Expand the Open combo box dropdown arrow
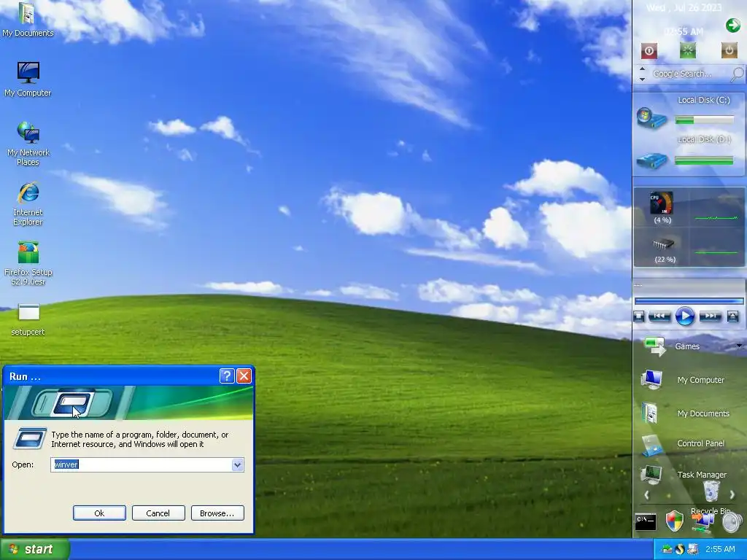The height and width of the screenshot is (560, 747). 237,464
